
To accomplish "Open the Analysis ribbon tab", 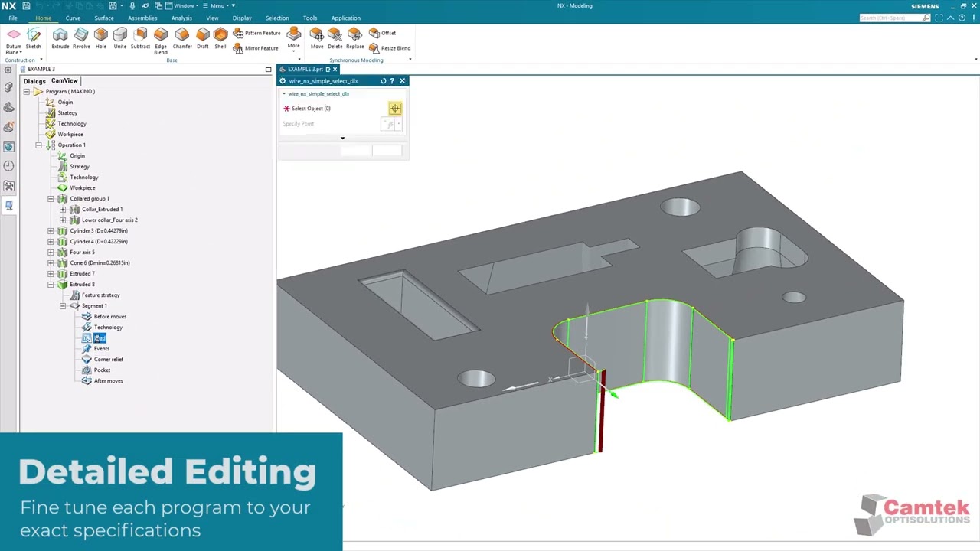I will pyautogui.click(x=181, y=18).
